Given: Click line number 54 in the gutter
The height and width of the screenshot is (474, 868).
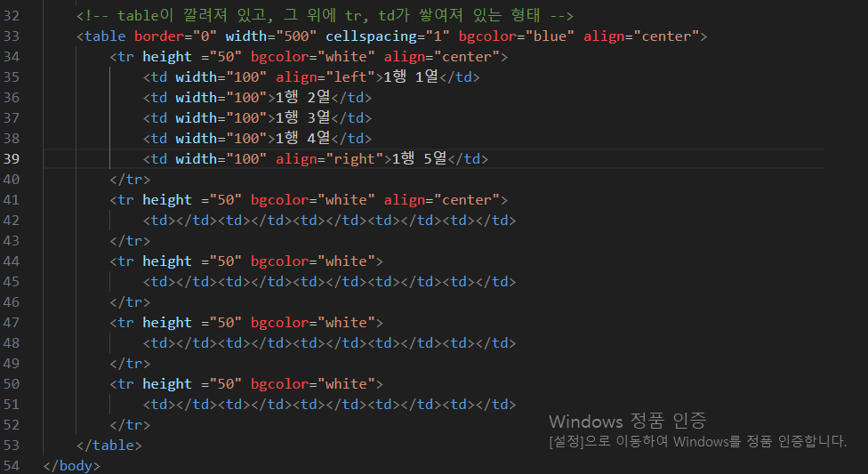Looking at the screenshot, I should point(12,466).
